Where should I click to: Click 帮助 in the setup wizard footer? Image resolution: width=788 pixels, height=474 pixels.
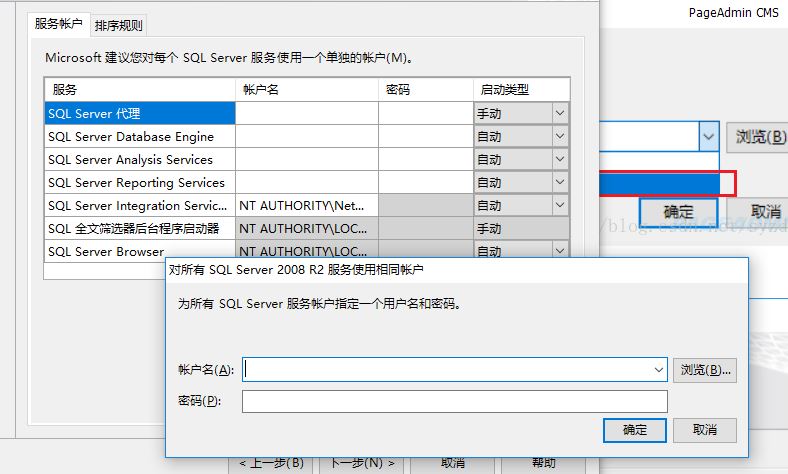543,463
